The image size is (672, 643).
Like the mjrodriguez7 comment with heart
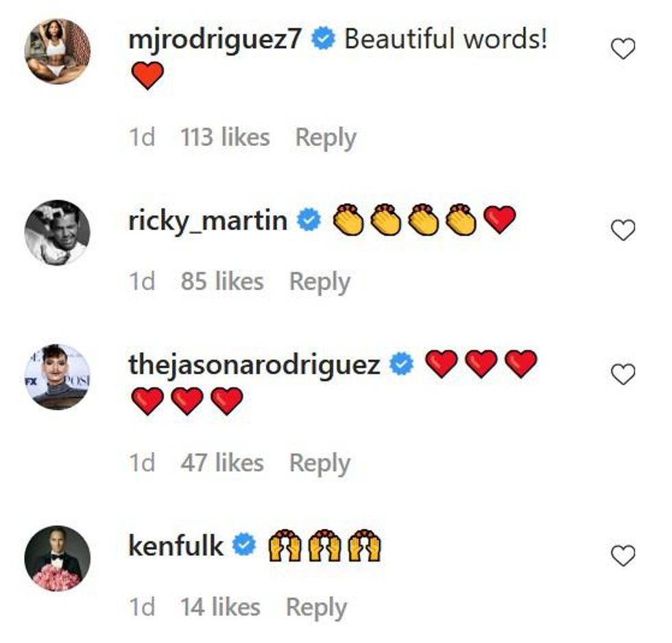click(623, 49)
